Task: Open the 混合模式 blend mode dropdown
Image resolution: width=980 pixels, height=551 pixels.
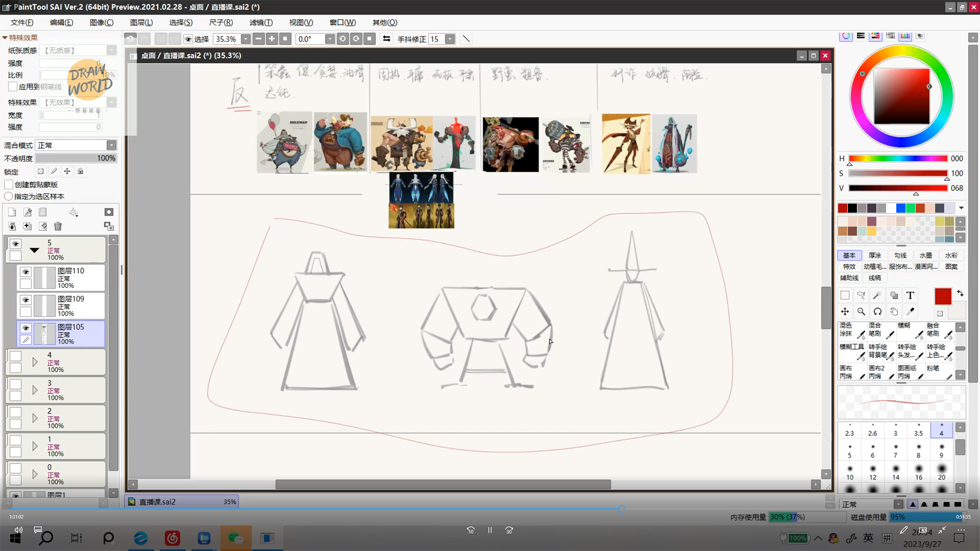Action: point(111,145)
